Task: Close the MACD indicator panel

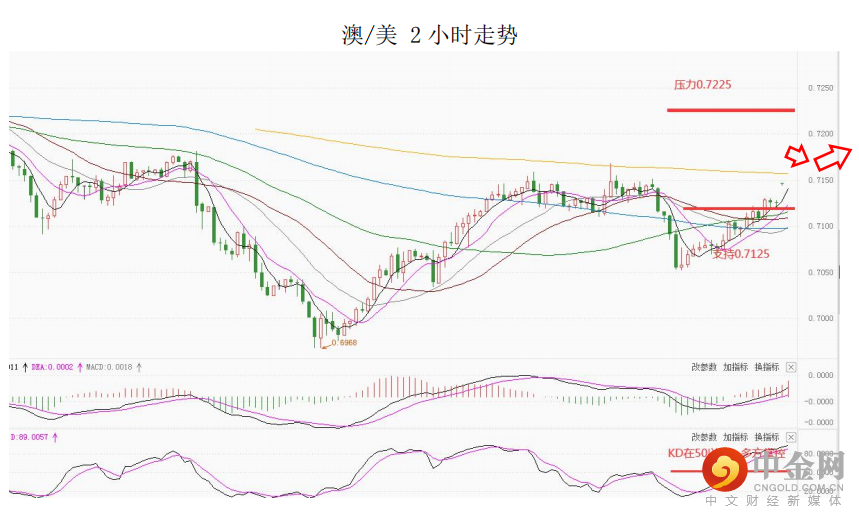Action: click(791, 367)
